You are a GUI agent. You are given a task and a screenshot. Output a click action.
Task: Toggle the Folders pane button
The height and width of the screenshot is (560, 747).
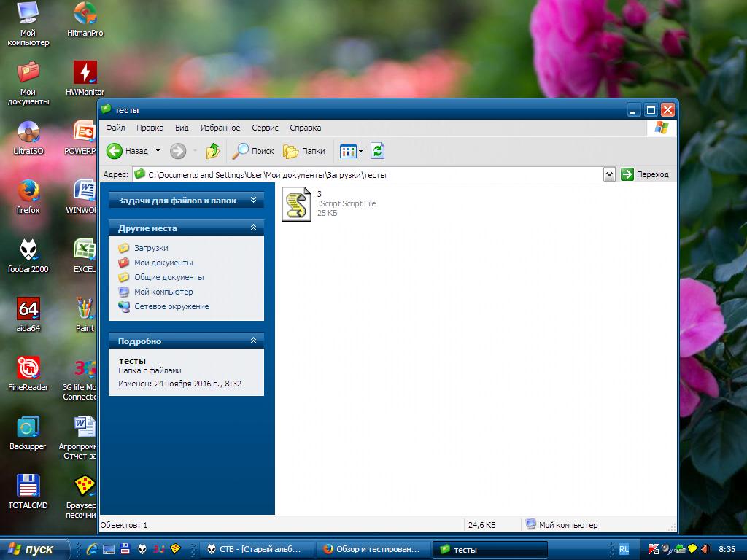tap(304, 151)
